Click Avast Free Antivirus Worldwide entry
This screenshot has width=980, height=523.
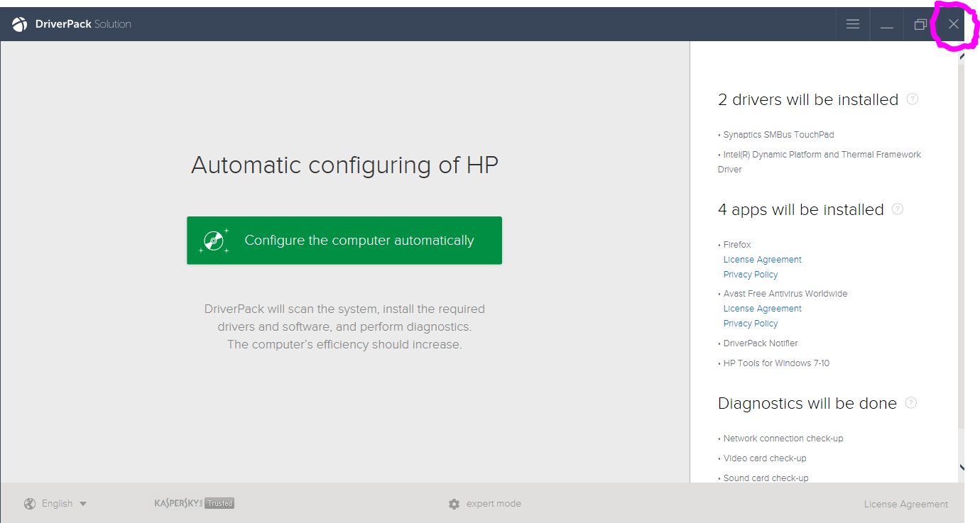(785, 294)
